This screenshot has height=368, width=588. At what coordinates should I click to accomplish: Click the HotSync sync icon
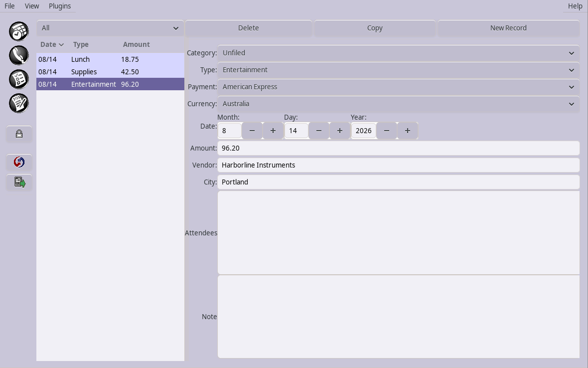click(19, 162)
